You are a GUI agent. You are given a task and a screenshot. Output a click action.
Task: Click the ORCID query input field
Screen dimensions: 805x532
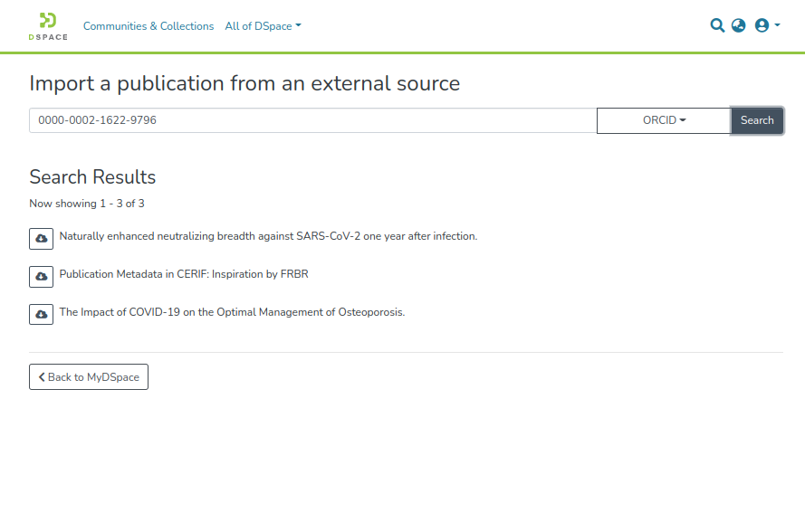[x=312, y=120]
